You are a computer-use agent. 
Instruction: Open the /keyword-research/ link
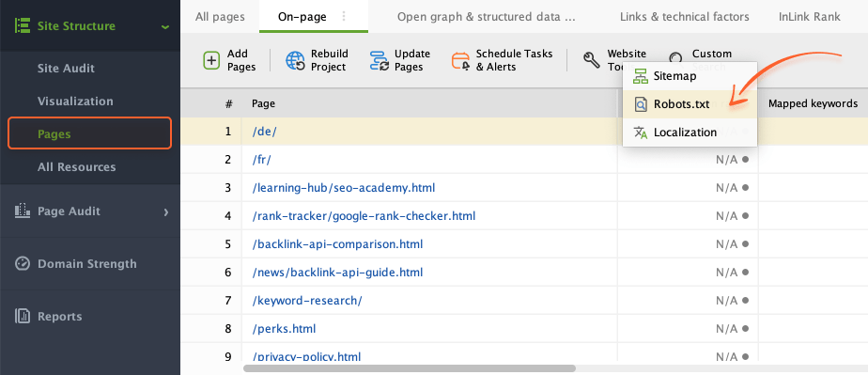306,301
